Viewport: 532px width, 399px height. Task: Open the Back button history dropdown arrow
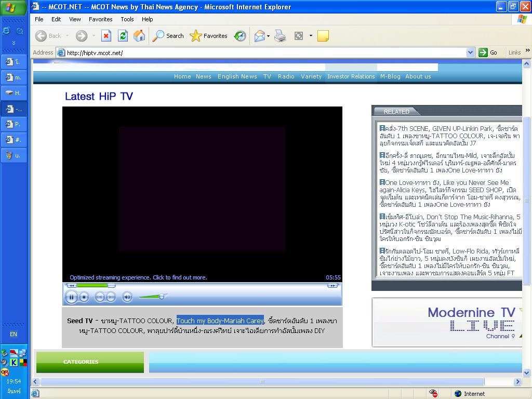(67, 36)
